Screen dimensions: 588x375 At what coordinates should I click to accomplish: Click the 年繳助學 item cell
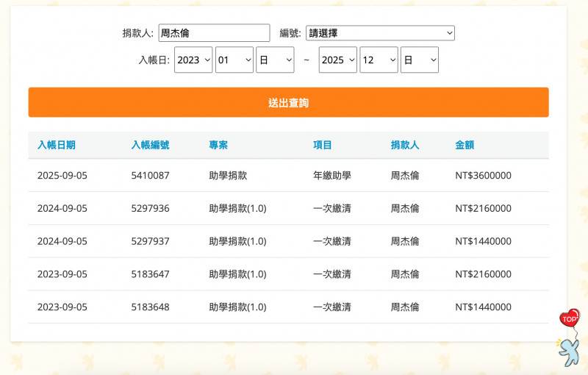click(332, 176)
